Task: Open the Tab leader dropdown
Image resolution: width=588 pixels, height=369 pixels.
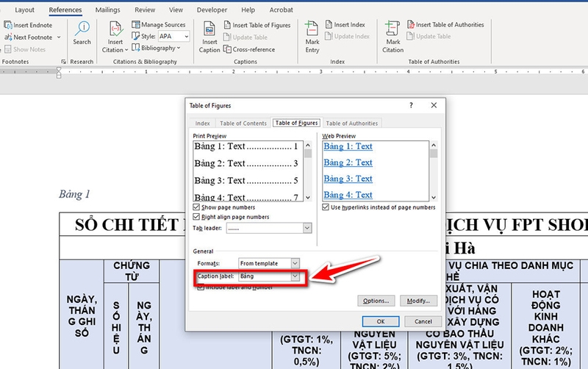Action: click(306, 229)
